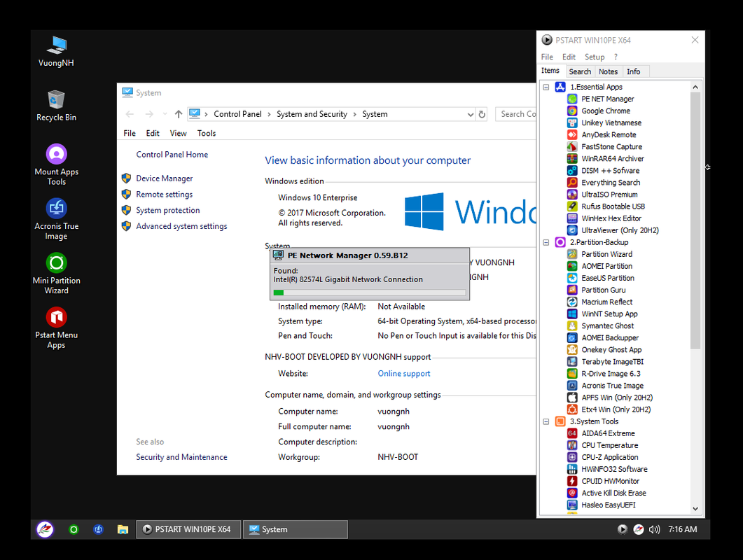Collapse the 3.System Tools group
Viewport: 743px width, 560px height.
(x=546, y=421)
